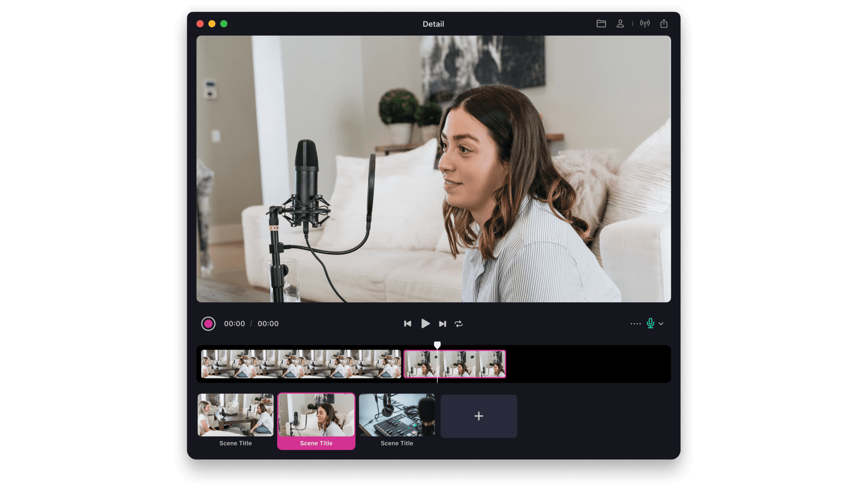The width and height of the screenshot is (868, 488).
Task: Skip to previous scene
Action: 407,324
